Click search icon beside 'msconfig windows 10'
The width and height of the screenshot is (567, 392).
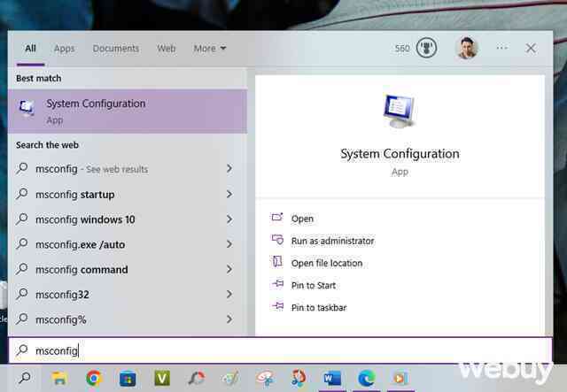(21, 219)
